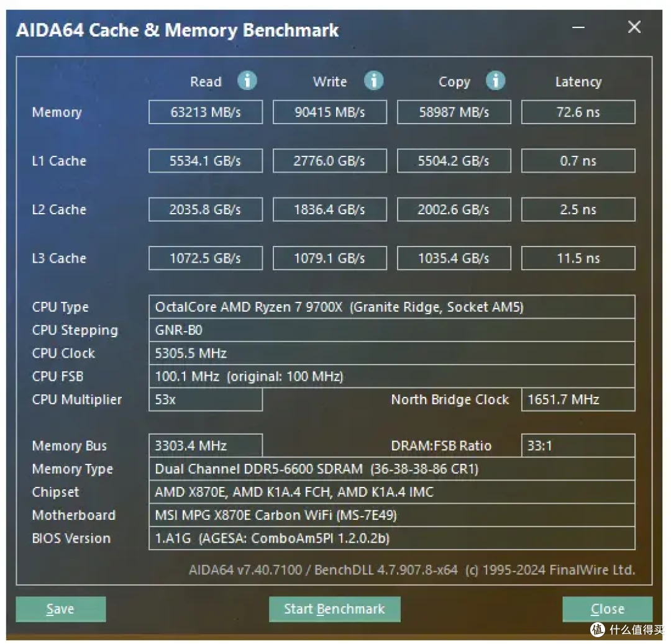
Task: Click the CPU Clock value 5305.5 MHz
Action: pyautogui.click(x=392, y=353)
